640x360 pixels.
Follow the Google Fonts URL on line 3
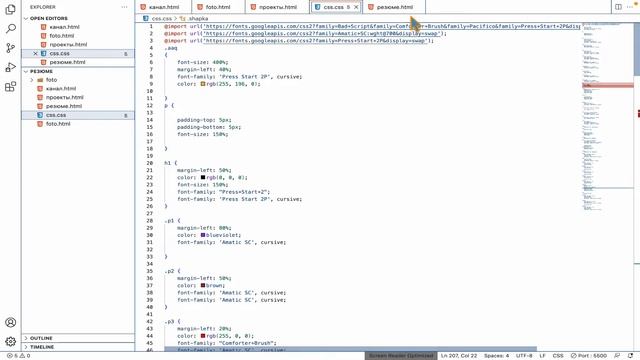pyautogui.click(x=315, y=41)
